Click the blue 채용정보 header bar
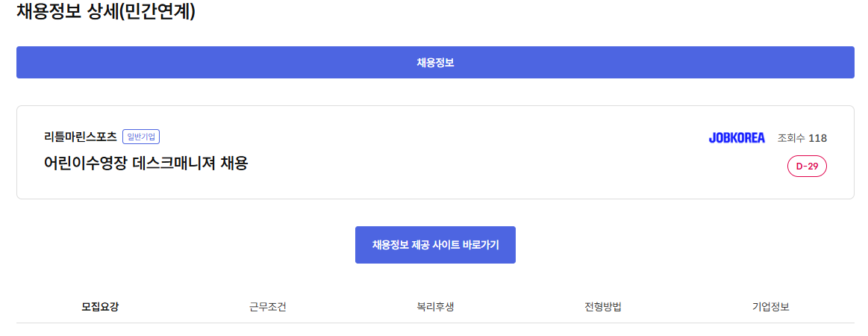The width and height of the screenshot is (868, 336). click(435, 63)
